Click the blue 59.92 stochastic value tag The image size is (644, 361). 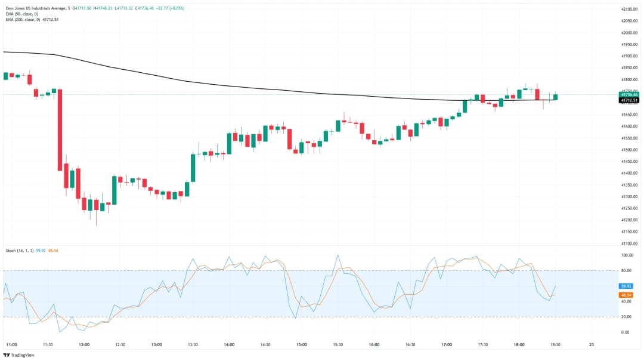(x=627, y=286)
